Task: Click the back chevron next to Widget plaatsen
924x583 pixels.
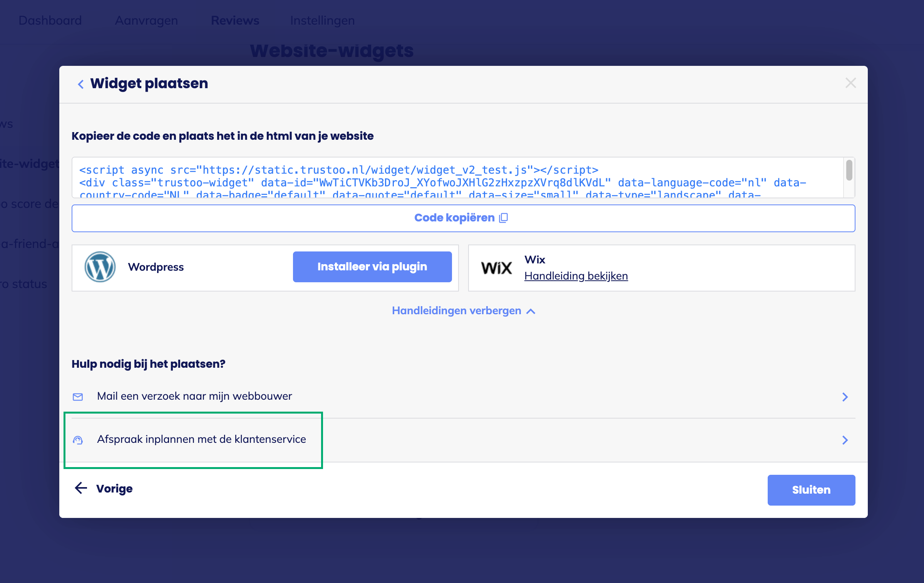Action: point(80,84)
